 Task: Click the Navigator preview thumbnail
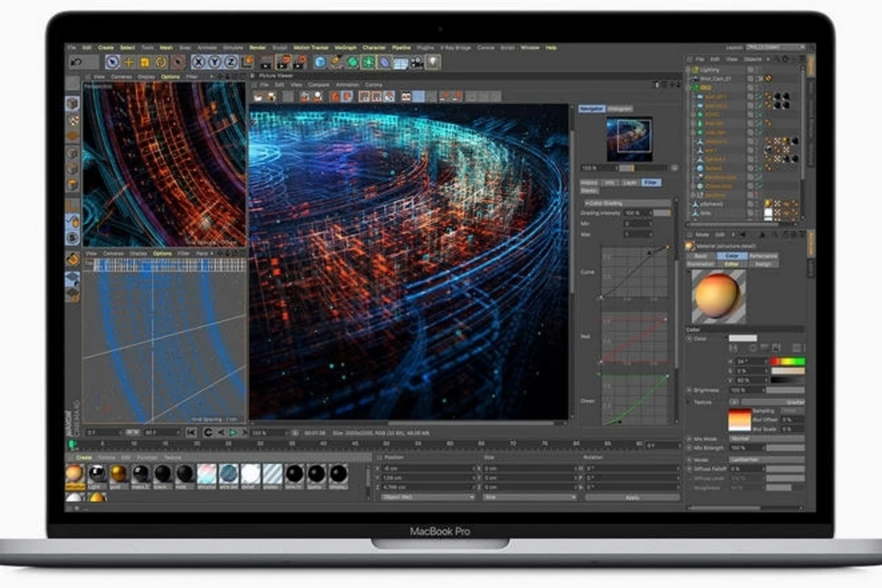[x=629, y=138]
